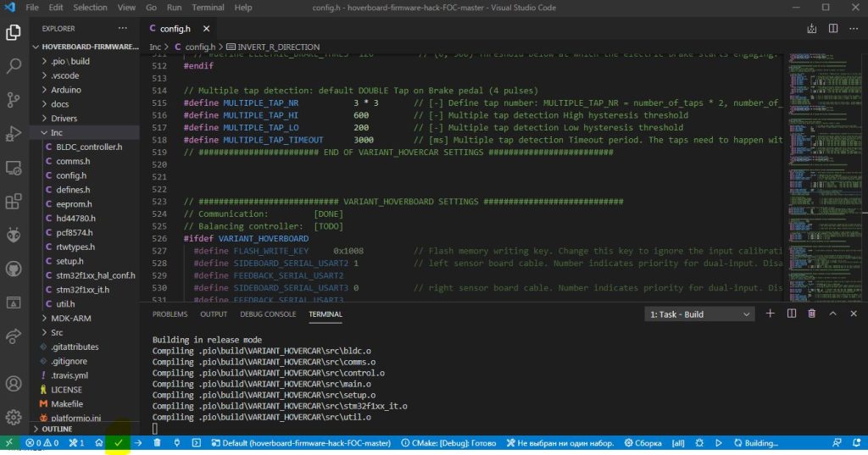Click the PlatformIO Build checkmark in status bar
The height and width of the screenshot is (455, 868).
119,443
